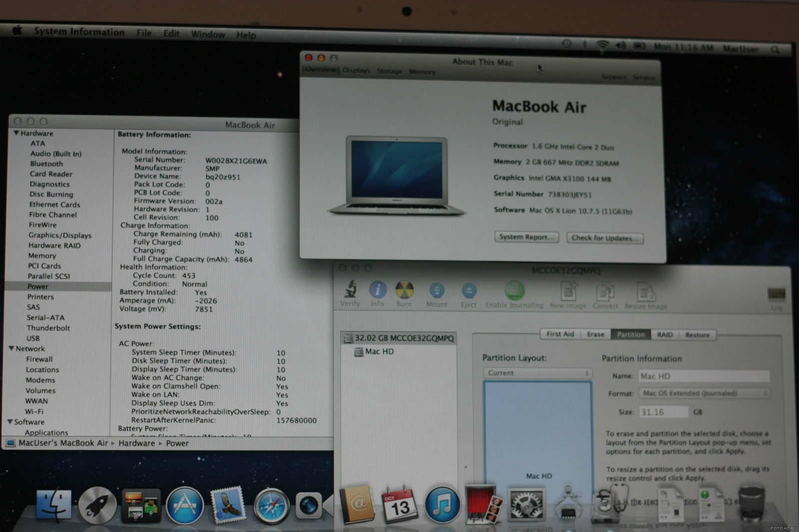The height and width of the screenshot is (532, 799).
Task: Open Mail stamp icon in Dock
Action: 228,506
